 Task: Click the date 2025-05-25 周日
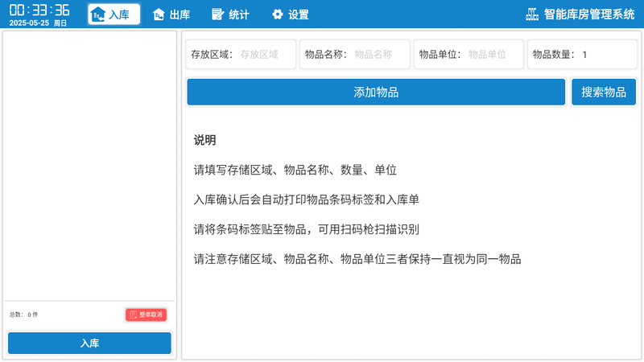[x=38, y=23]
